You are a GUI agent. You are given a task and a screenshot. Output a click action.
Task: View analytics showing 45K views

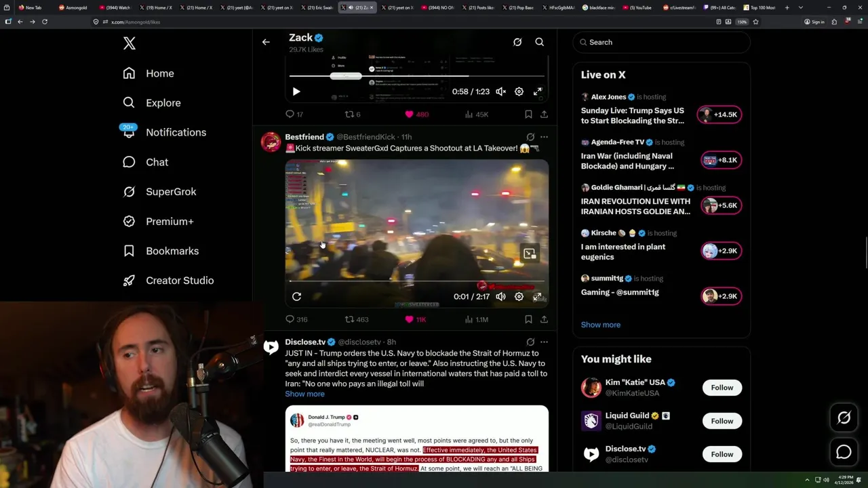477,115
